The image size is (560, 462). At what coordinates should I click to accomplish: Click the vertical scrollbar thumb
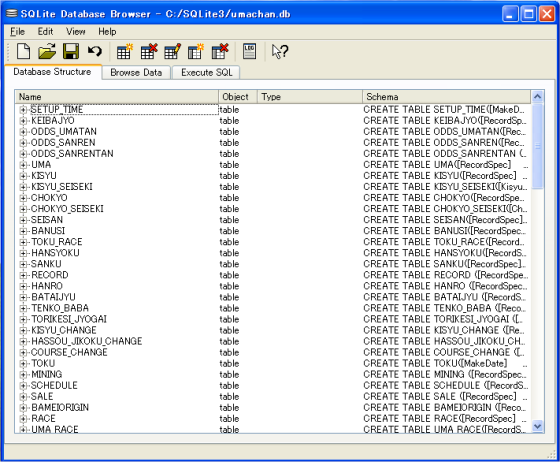pyautogui.click(x=538, y=146)
